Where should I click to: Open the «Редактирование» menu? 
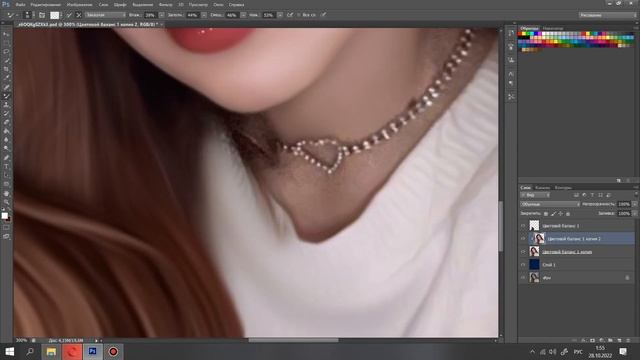pos(45,4)
